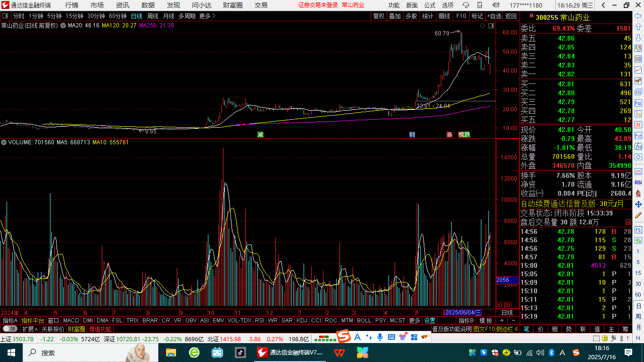Expand the 更多 periods dropdown
This screenshot has width=644, height=362.
(x=207, y=16)
